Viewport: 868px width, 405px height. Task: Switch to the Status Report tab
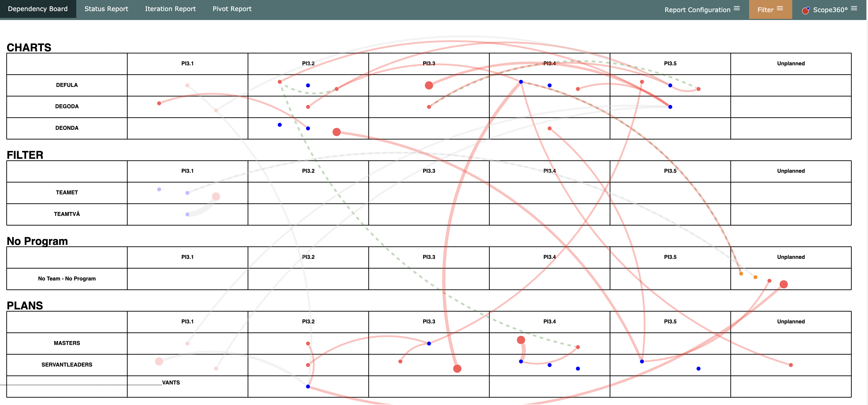[106, 9]
